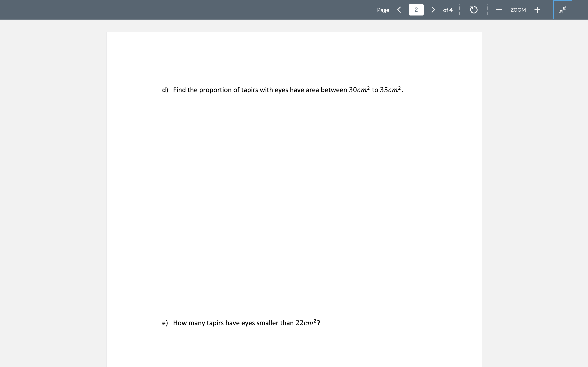Click the blank document page area
This screenshot has height=367, width=588.
[x=292, y=194]
